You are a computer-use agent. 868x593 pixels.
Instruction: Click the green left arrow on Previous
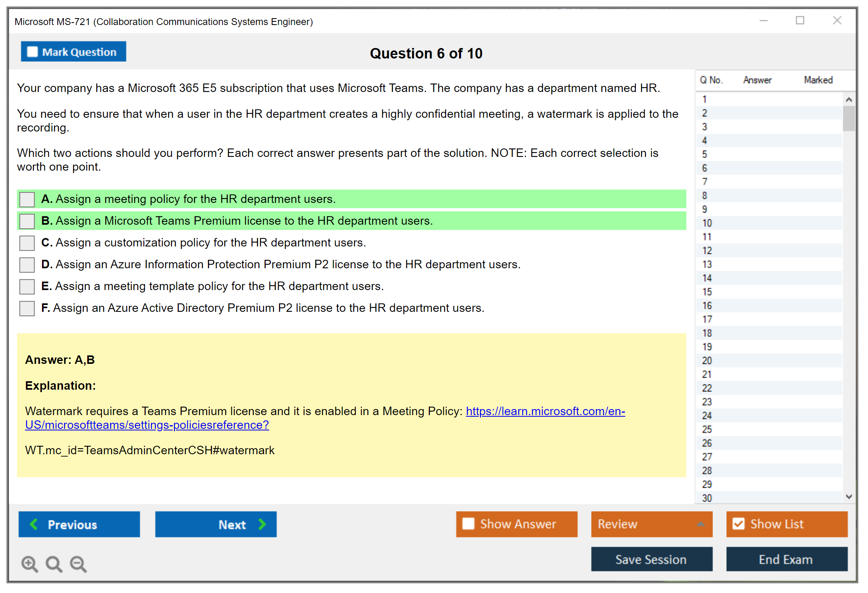(34, 524)
